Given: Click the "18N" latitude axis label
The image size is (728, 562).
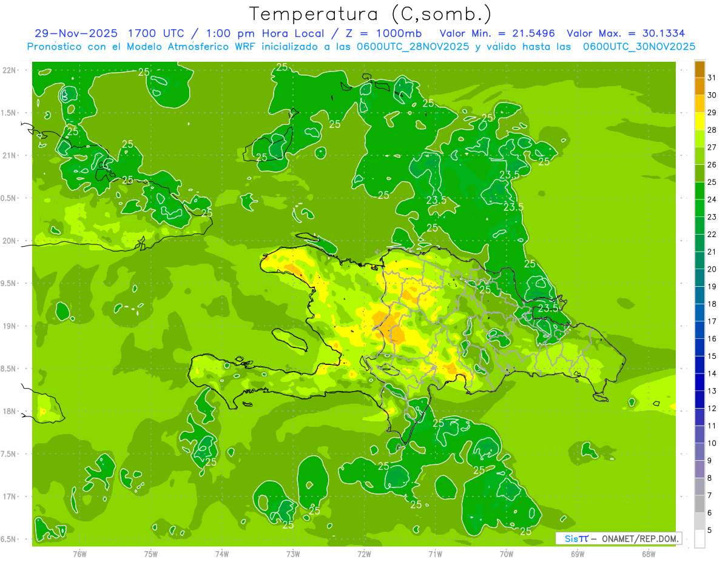Looking at the screenshot, I should 10,411.
